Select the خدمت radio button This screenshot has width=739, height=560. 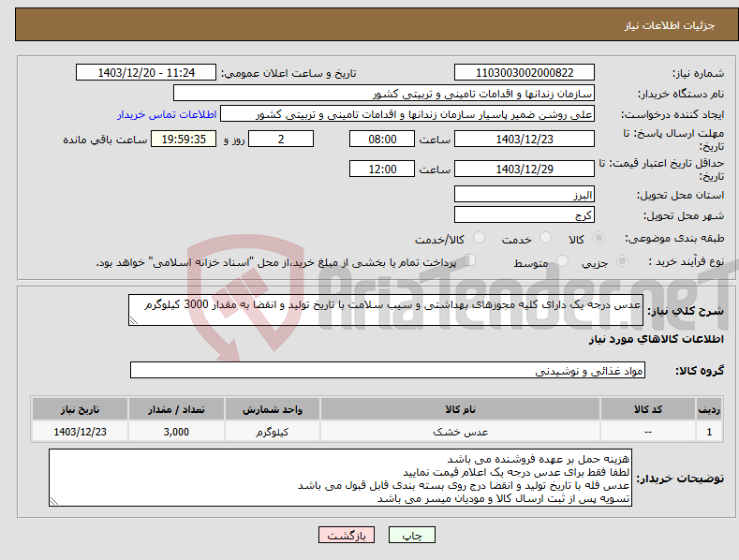545,238
